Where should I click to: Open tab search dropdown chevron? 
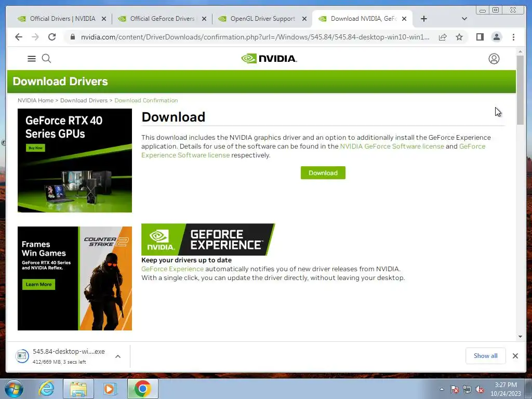[464, 19]
